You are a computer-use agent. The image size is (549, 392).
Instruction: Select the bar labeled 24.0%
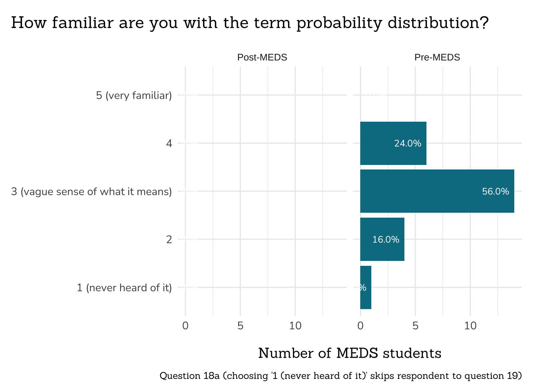pyautogui.click(x=393, y=143)
